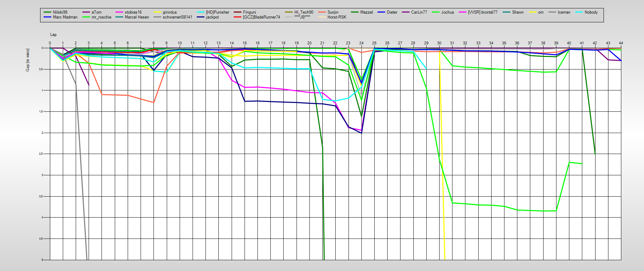Click the Marcel Hesen legend entry
Image resolution: width=644 pixels, height=271 pixels.
137,17
